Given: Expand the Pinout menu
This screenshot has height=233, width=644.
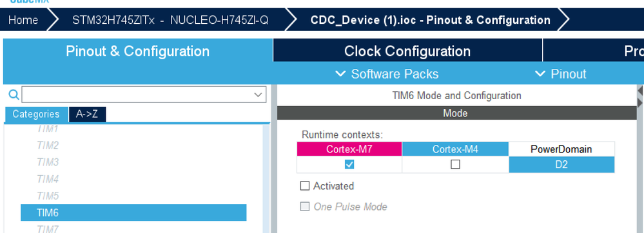Looking at the screenshot, I should (x=561, y=74).
